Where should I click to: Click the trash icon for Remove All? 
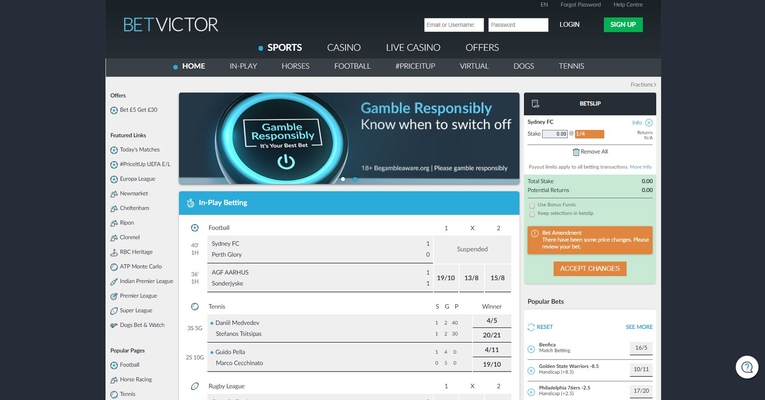(576, 152)
